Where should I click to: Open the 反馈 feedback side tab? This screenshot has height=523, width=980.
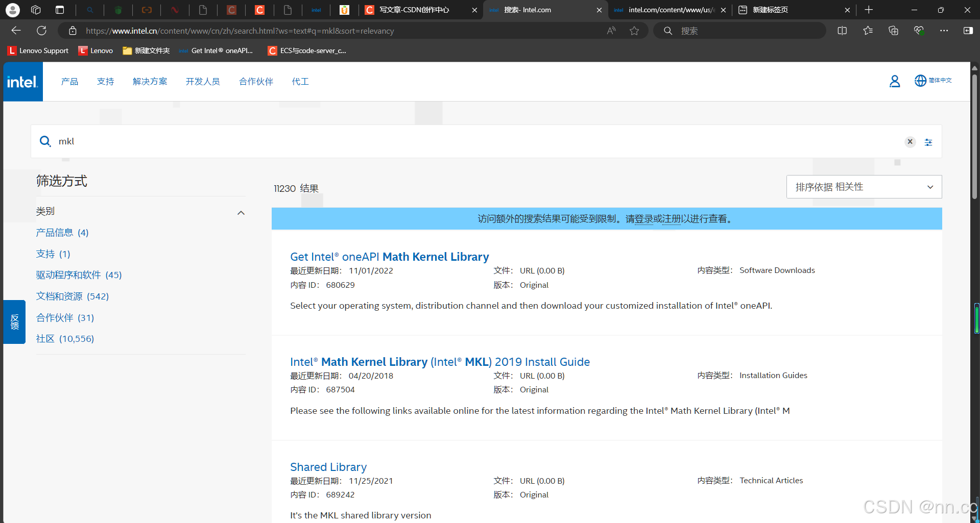click(14, 322)
